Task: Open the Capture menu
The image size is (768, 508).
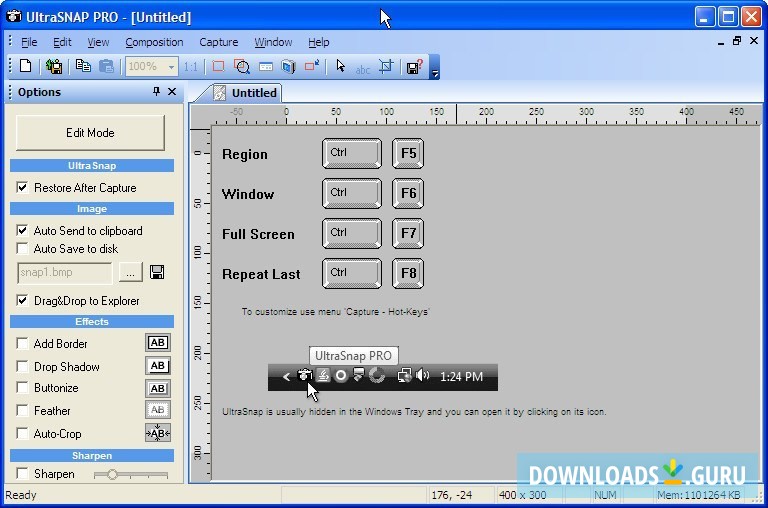Action: coord(218,42)
